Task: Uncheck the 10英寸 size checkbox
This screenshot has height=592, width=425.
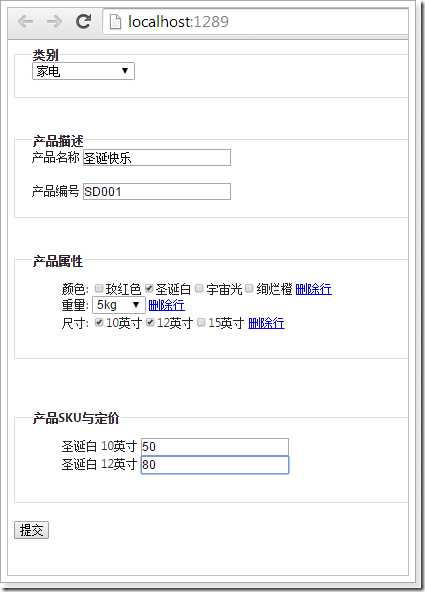Action: tap(99, 323)
